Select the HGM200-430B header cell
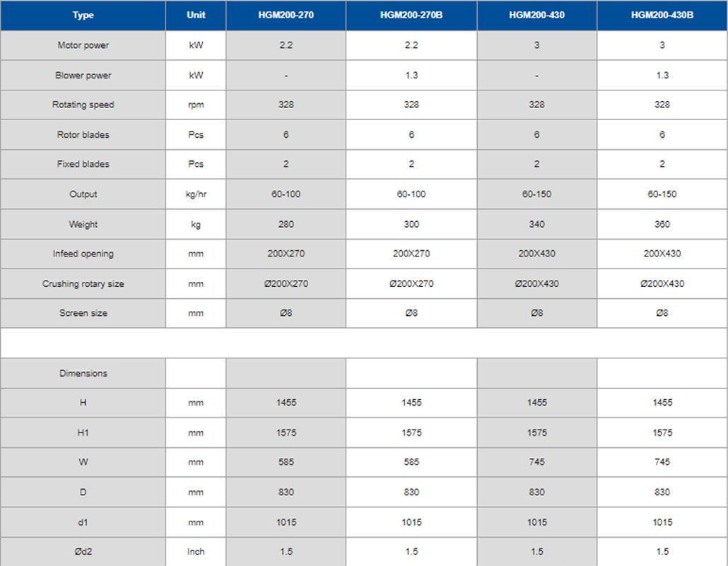This screenshot has width=728, height=566. point(662,16)
